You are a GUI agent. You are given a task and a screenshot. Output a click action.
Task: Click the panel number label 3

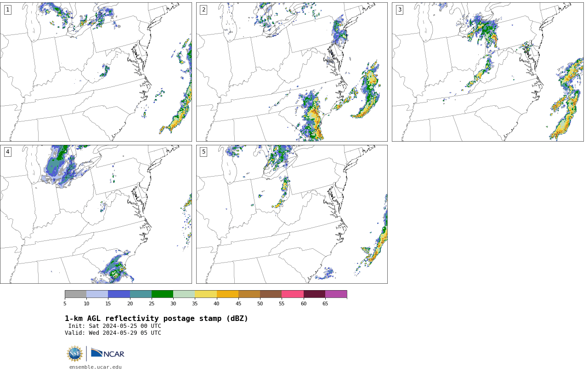(x=400, y=10)
